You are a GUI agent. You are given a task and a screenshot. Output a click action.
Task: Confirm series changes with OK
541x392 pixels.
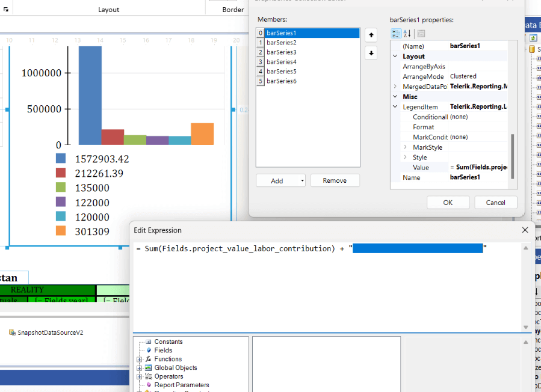pos(448,202)
